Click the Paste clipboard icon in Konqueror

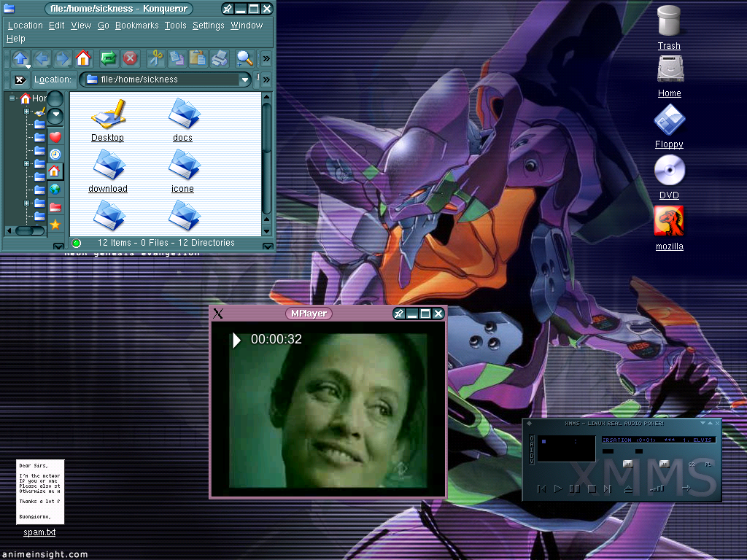pyautogui.click(x=197, y=58)
